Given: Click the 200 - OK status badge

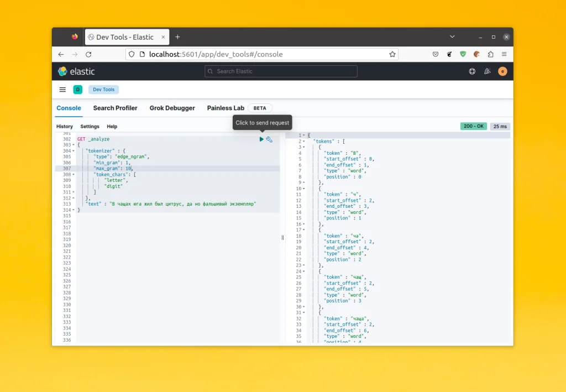Looking at the screenshot, I should click(x=473, y=126).
